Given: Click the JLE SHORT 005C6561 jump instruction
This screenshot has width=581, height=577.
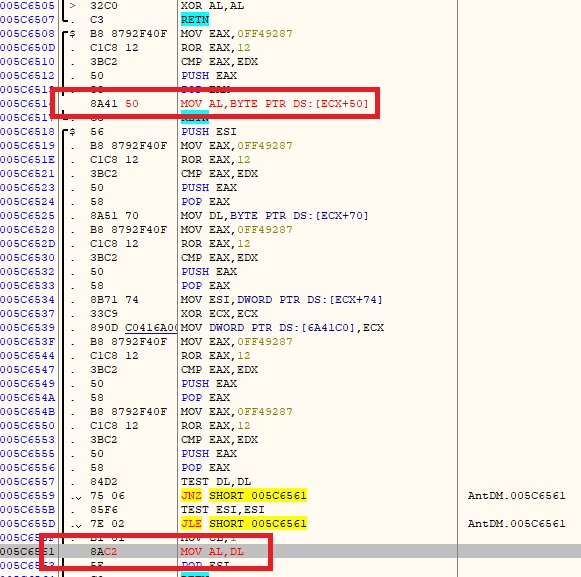Looking at the screenshot, I should point(244,524).
